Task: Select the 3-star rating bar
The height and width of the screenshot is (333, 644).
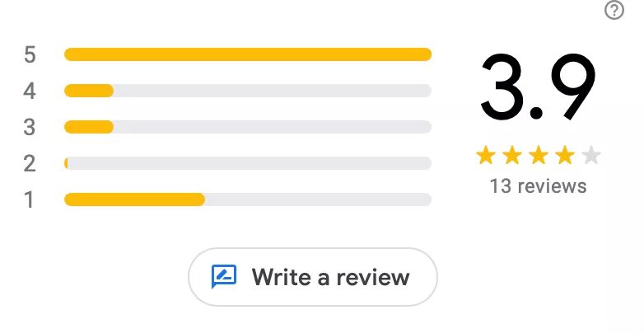Action: [248, 127]
